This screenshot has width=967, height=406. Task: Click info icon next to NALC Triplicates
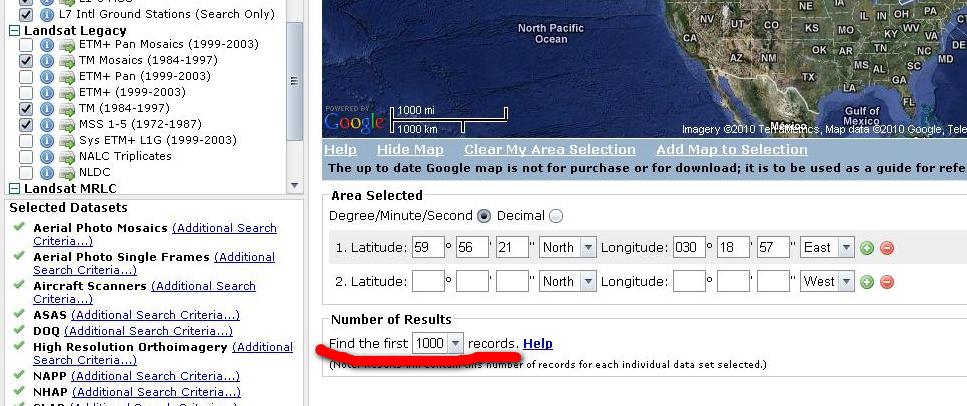tap(46, 156)
